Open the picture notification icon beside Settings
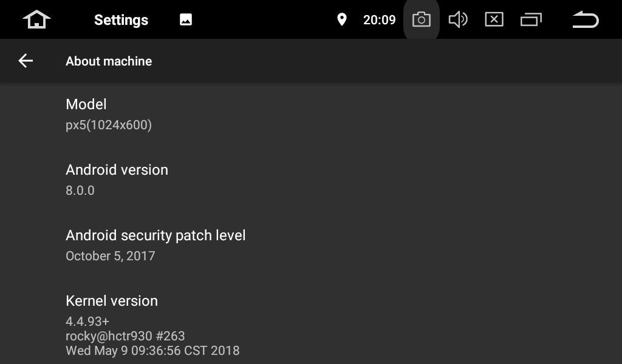The height and width of the screenshot is (364, 622). (186, 19)
